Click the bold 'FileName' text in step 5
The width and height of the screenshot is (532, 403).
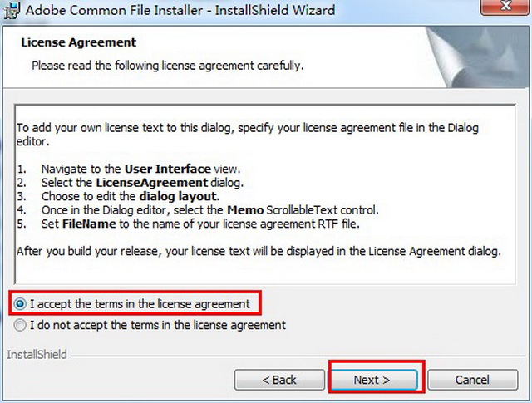pyautogui.click(x=80, y=225)
